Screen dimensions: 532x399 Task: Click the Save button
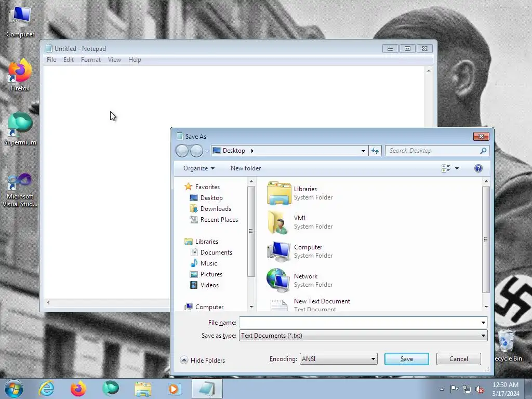click(x=406, y=359)
